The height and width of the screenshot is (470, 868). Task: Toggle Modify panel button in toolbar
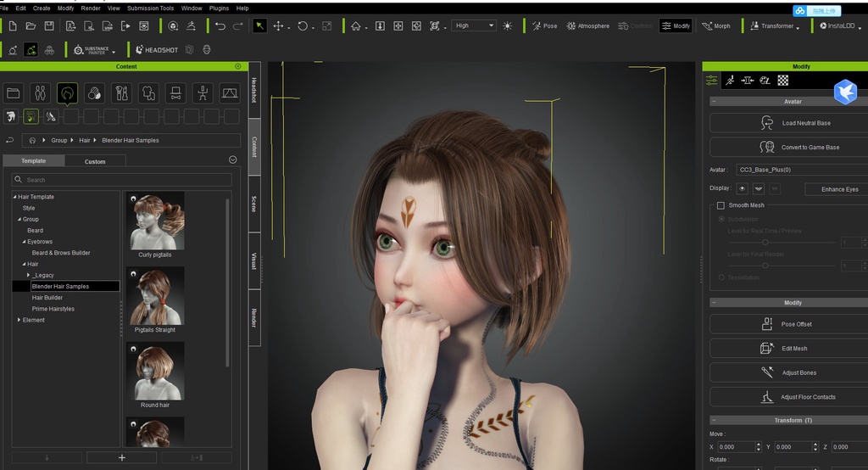pos(676,26)
